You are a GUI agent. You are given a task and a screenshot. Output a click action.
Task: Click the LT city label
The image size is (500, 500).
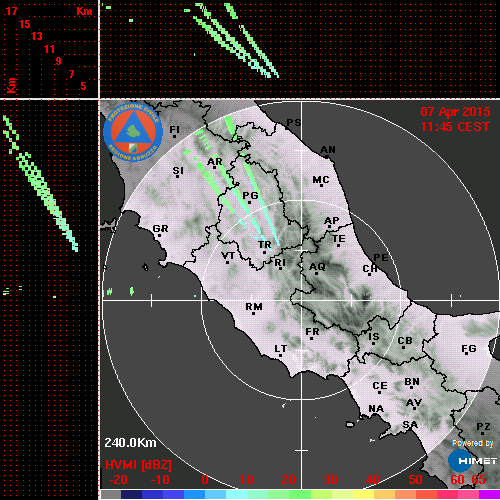pos(281,349)
